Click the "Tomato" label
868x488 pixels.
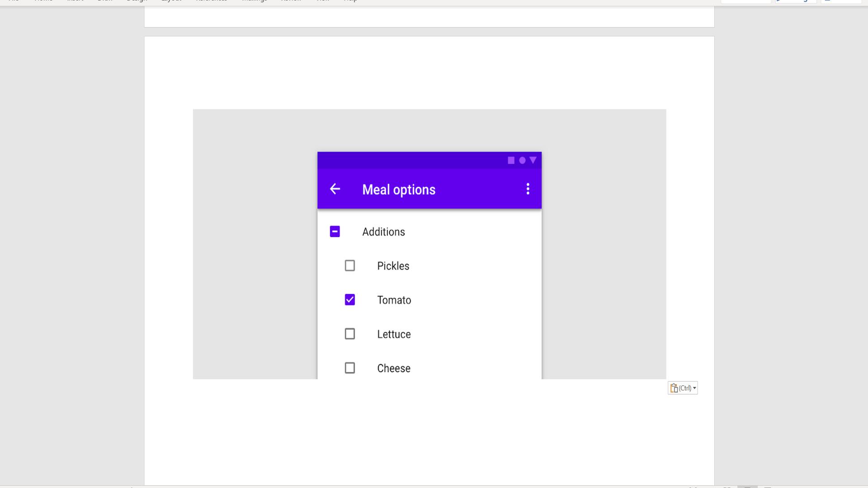click(394, 300)
